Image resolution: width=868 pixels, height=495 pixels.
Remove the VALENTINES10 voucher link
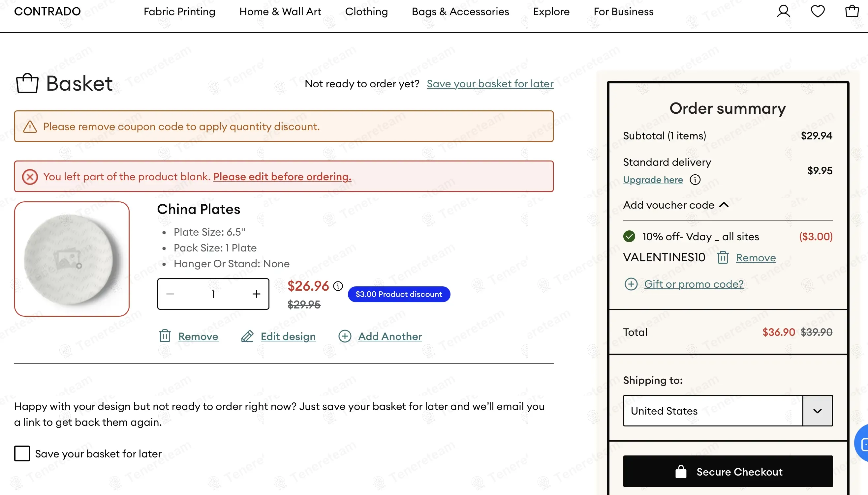[x=756, y=258]
